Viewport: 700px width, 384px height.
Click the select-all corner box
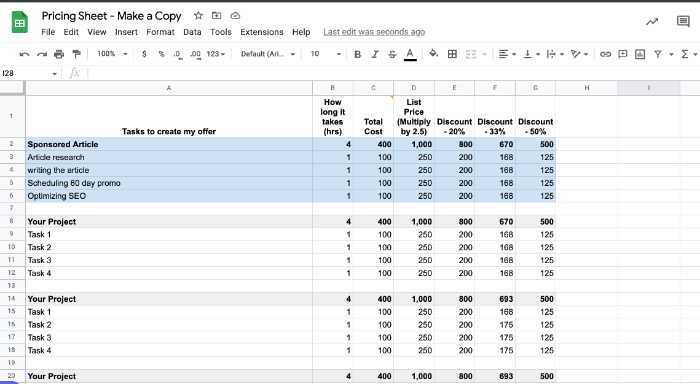tap(12, 88)
